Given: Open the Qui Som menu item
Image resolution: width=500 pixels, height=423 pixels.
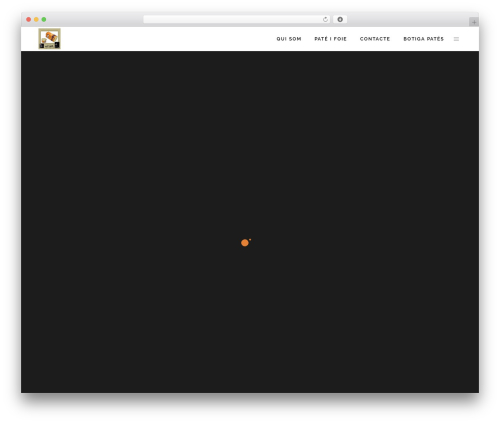Looking at the screenshot, I should [x=289, y=39].
